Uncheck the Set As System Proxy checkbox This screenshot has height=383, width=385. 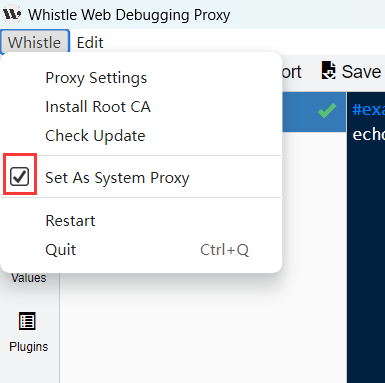[20, 177]
